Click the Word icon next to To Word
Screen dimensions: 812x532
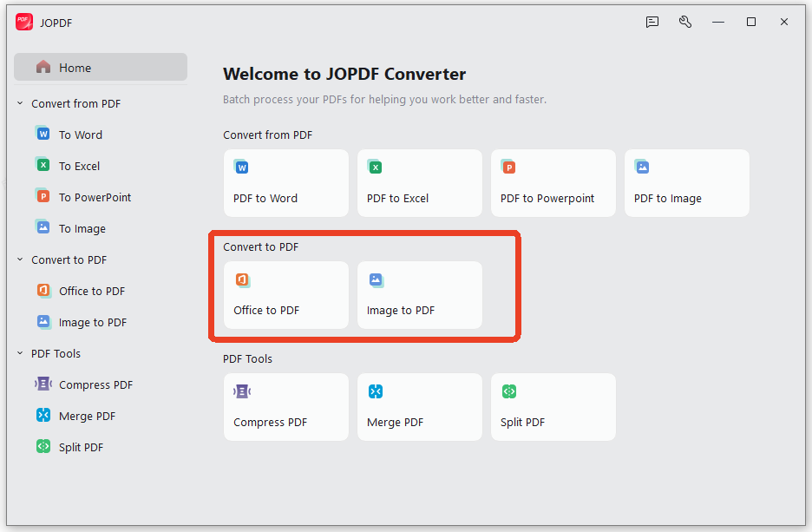point(43,134)
